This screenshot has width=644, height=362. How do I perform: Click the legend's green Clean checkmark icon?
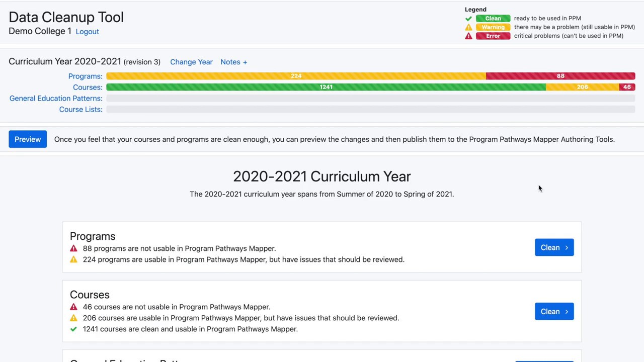(x=468, y=18)
